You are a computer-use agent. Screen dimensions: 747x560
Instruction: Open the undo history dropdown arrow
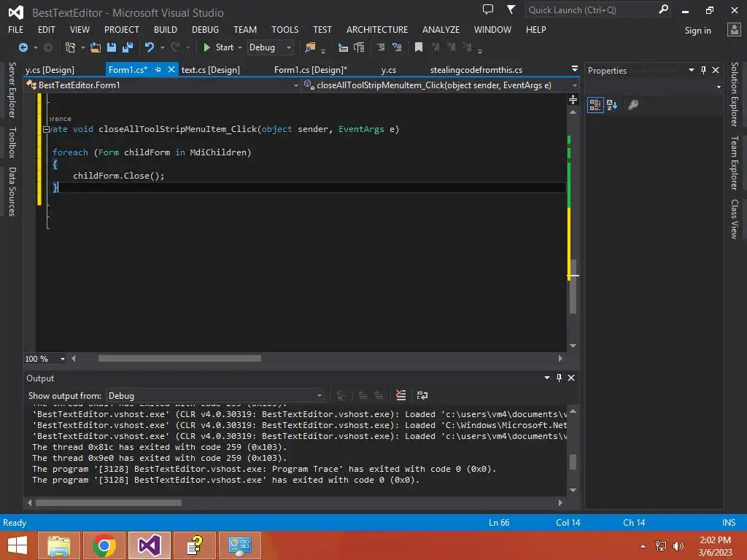click(163, 47)
